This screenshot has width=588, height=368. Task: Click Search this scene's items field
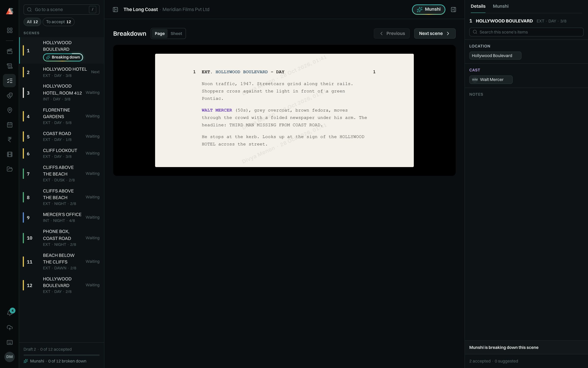526,32
